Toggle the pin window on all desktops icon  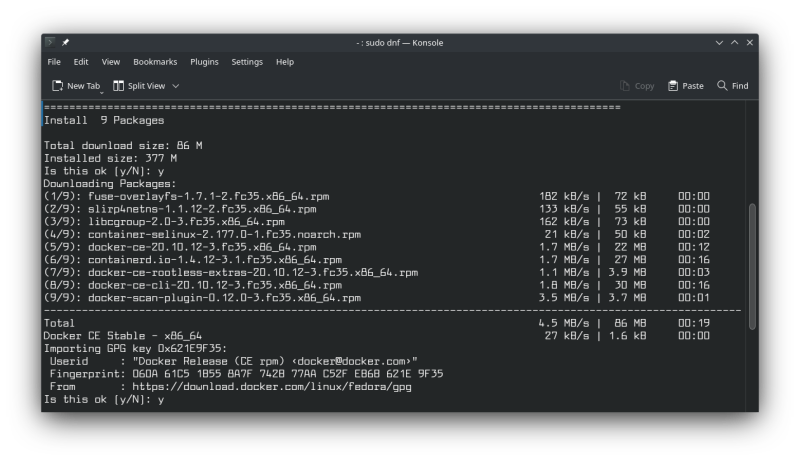[65, 42]
